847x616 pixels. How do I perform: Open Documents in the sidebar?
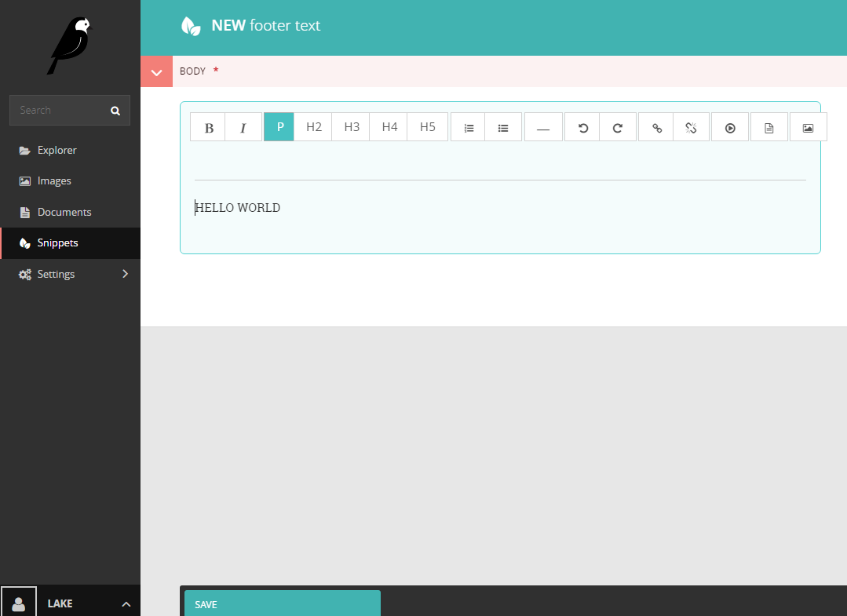click(70, 212)
